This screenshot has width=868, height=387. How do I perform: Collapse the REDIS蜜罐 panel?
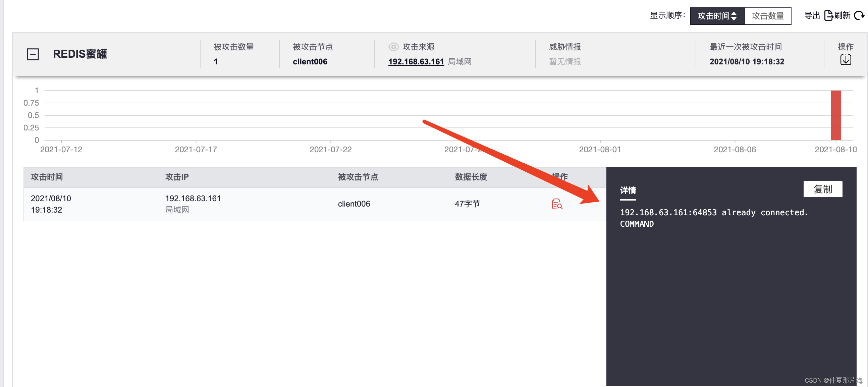[x=33, y=54]
